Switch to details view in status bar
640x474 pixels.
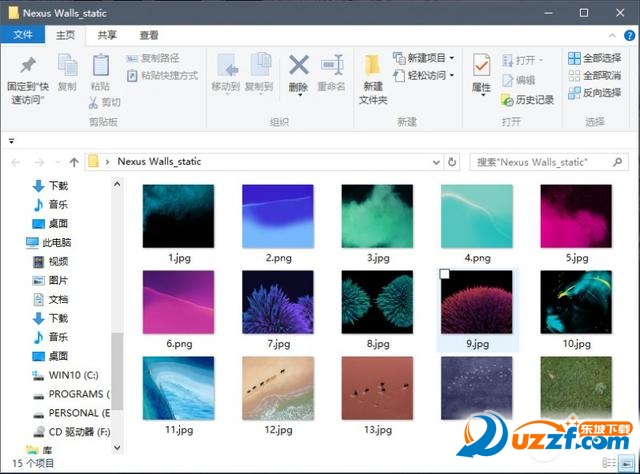pos(609,463)
